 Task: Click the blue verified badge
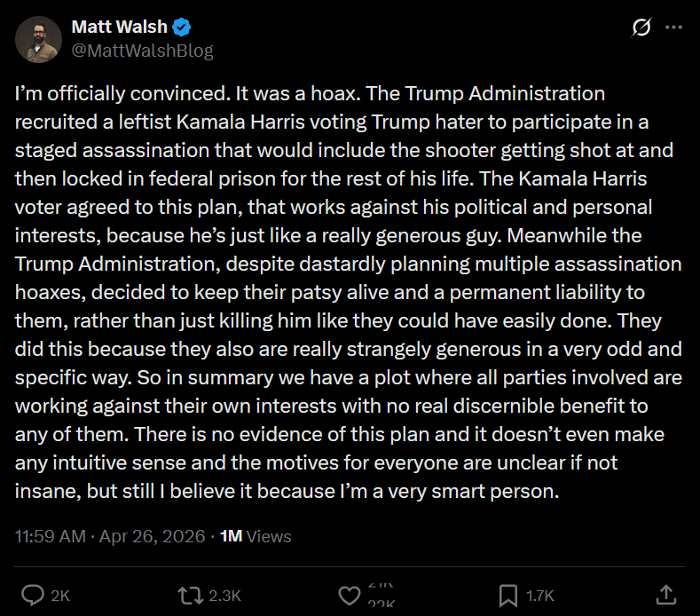(x=182, y=28)
